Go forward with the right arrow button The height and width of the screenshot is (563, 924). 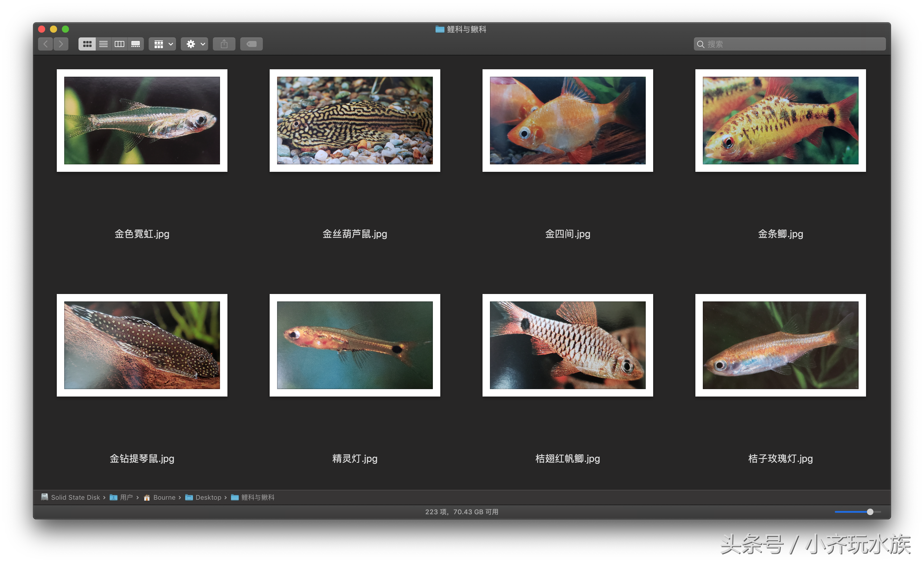point(61,44)
